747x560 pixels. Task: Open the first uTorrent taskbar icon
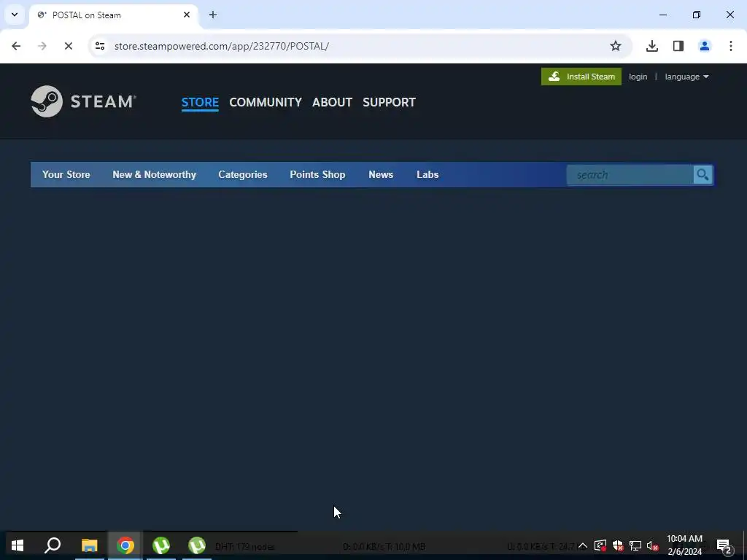click(161, 545)
